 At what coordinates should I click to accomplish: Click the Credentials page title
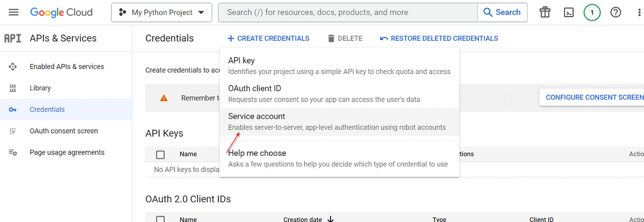[170, 38]
